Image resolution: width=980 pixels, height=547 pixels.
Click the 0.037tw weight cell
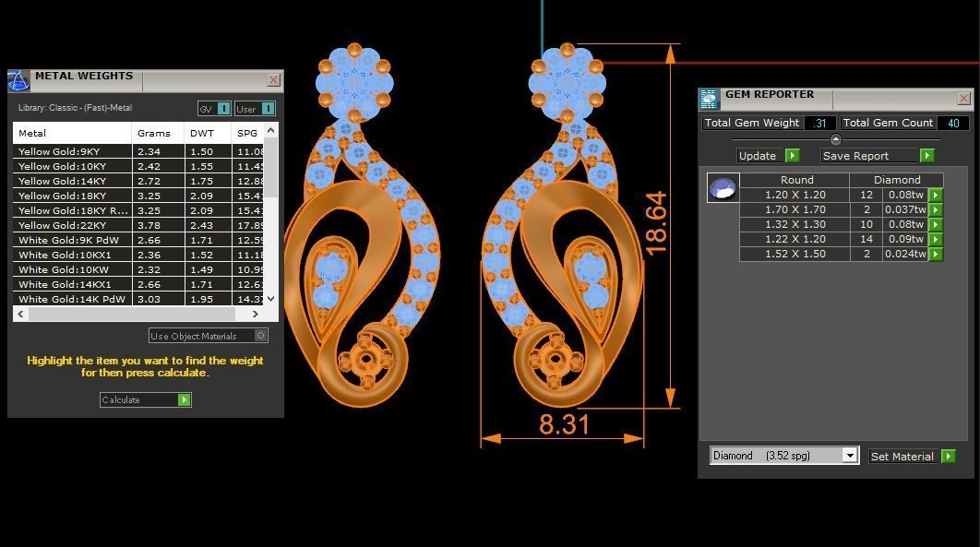[905, 209]
